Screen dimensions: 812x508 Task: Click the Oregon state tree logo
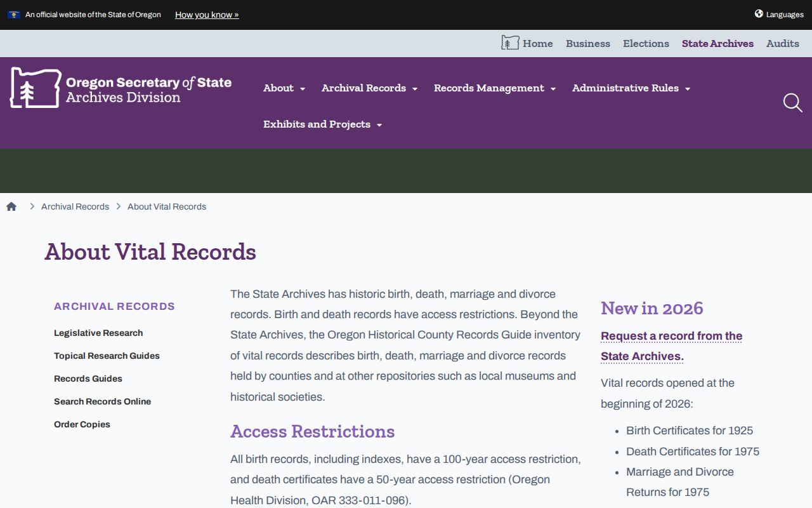tap(35, 88)
